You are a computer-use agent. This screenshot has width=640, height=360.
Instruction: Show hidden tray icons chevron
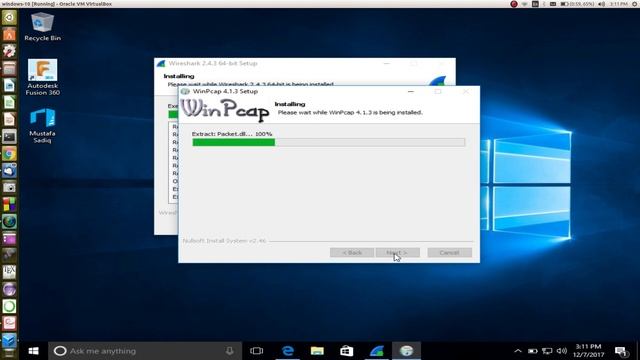click(x=518, y=351)
